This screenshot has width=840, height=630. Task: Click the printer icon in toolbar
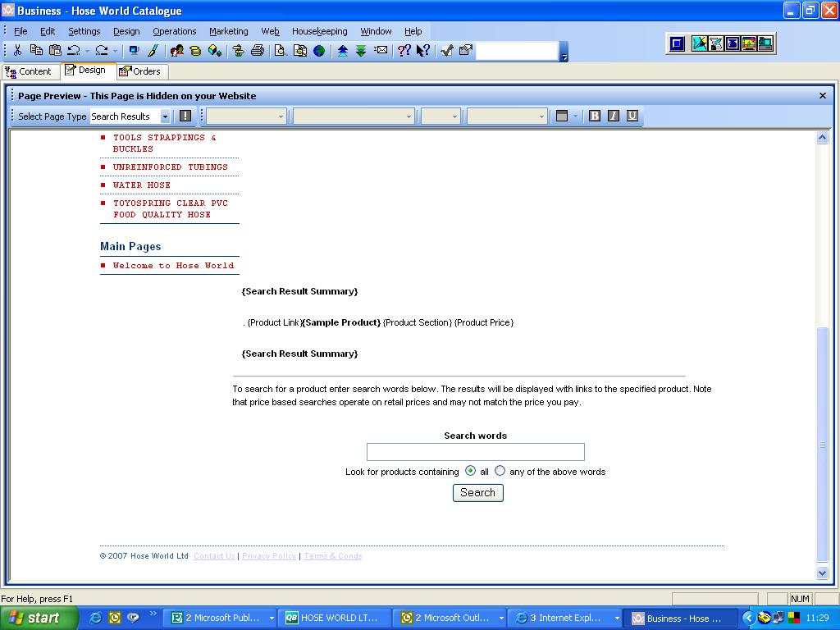pyautogui.click(x=258, y=51)
